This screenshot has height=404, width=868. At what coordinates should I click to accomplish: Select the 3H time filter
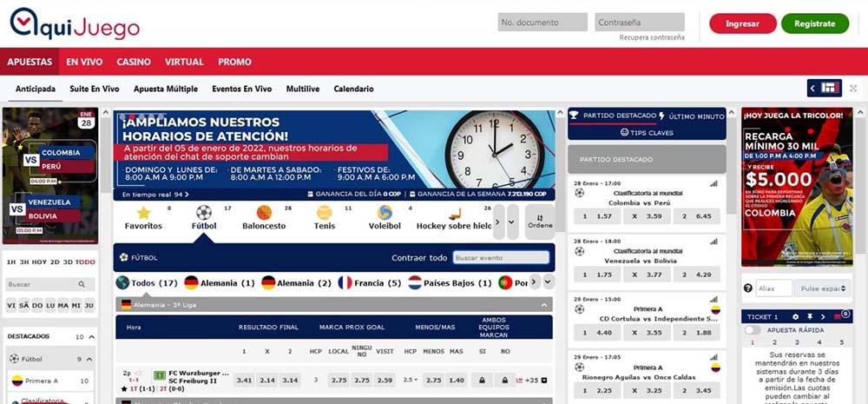(x=23, y=262)
